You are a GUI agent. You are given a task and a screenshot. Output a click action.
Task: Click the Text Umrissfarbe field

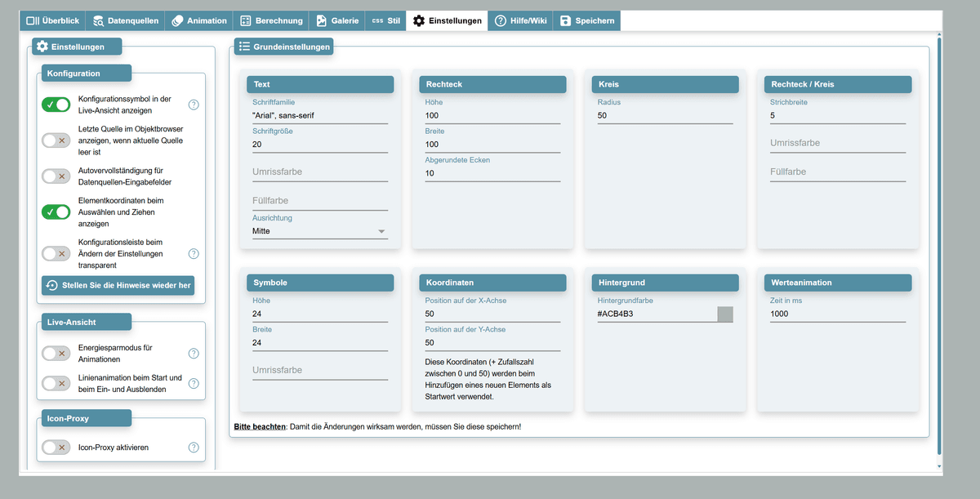point(320,172)
